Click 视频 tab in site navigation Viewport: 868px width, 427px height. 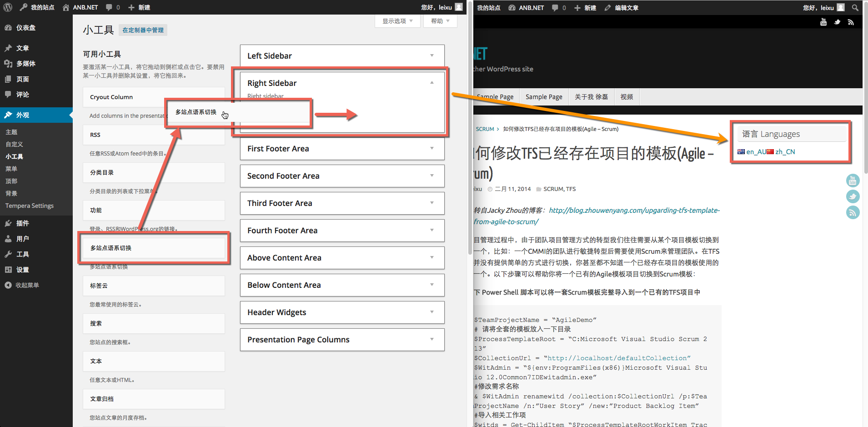[627, 97]
